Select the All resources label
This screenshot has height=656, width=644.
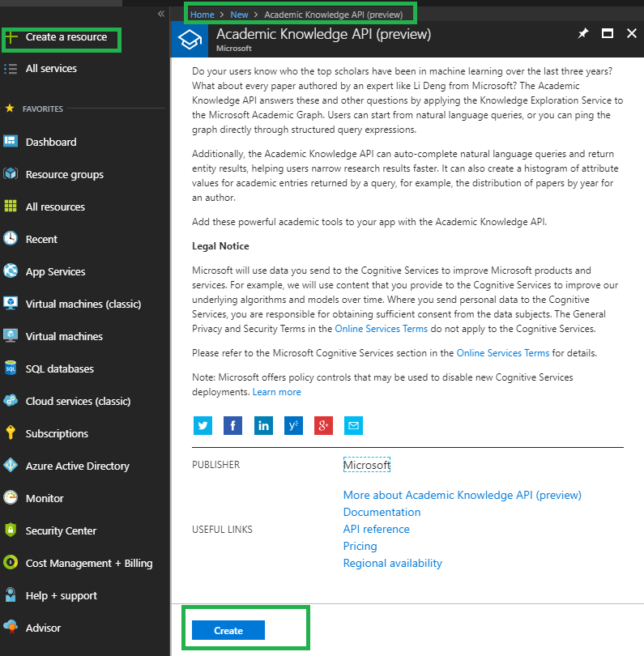[x=55, y=207]
